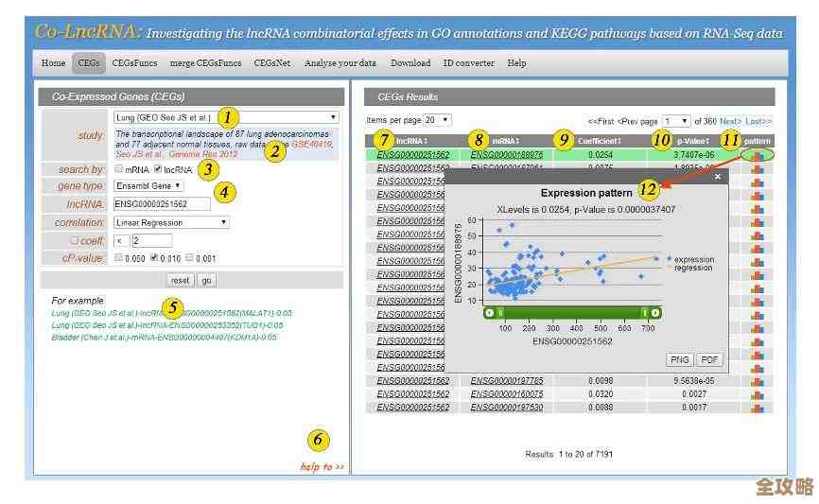The width and height of the screenshot is (819, 504).
Task: Open pattern chart icon in last row
Action: point(757,408)
